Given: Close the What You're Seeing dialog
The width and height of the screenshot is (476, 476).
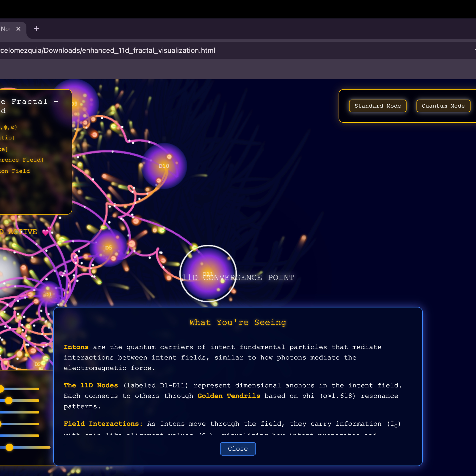Looking at the screenshot, I should tap(238, 449).
